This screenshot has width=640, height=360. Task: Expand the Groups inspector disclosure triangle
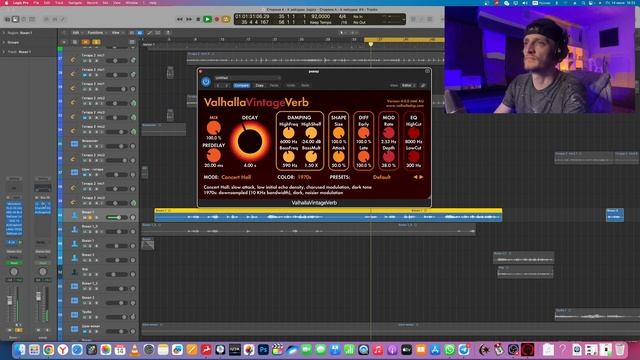point(4,42)
